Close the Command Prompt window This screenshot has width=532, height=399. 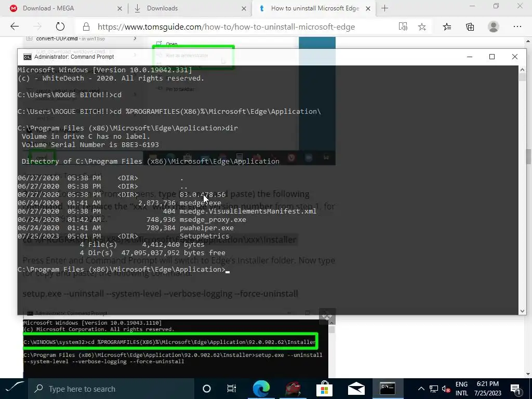coord(515,57)
